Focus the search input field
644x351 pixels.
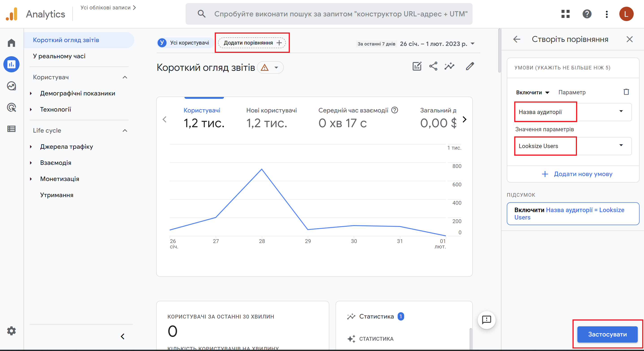(329, 14)
